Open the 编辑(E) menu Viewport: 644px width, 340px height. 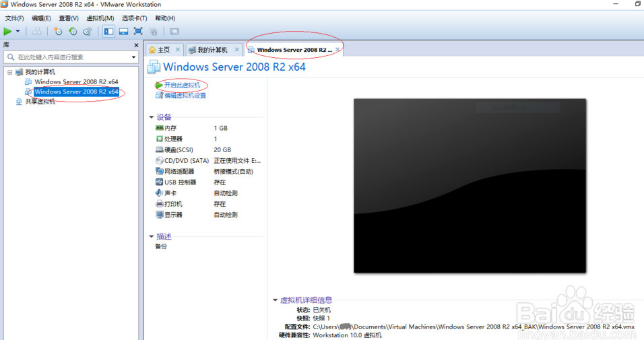pyautogui.click(x=42, y=18)
